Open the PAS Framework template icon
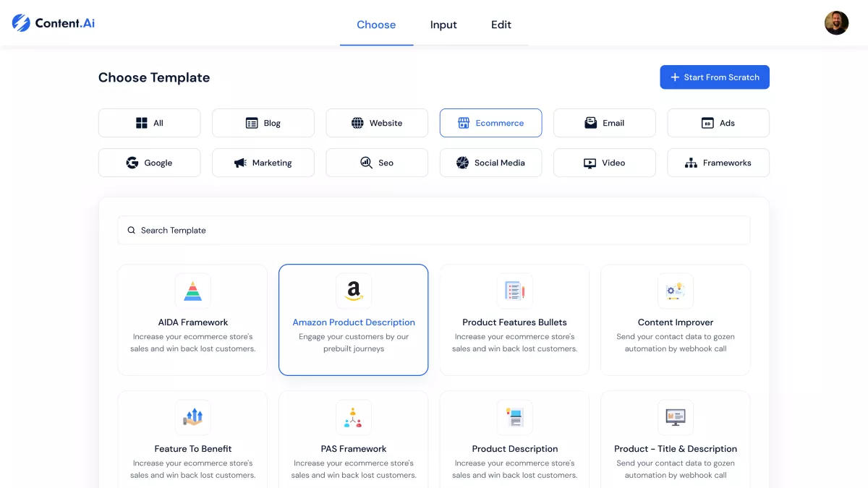This screenshot has width=868, height=488. [x=354, y=417]
